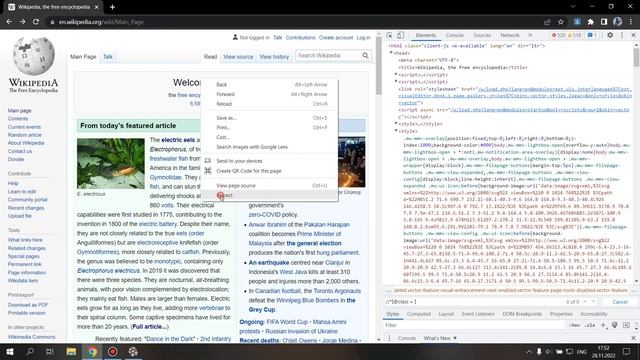
Task: Open Chrome profile avatar
Action: click(617, 22)
